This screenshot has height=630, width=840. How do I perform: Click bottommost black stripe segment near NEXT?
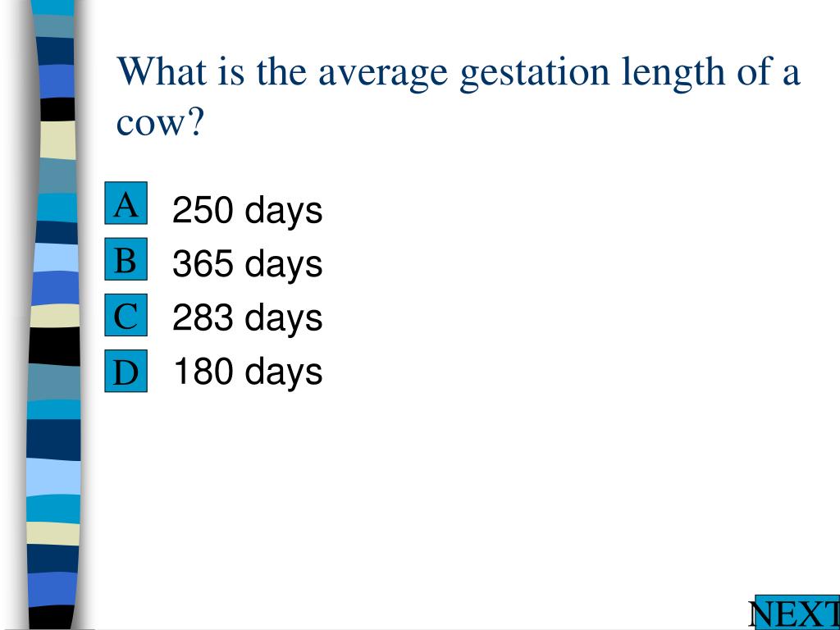51,617
